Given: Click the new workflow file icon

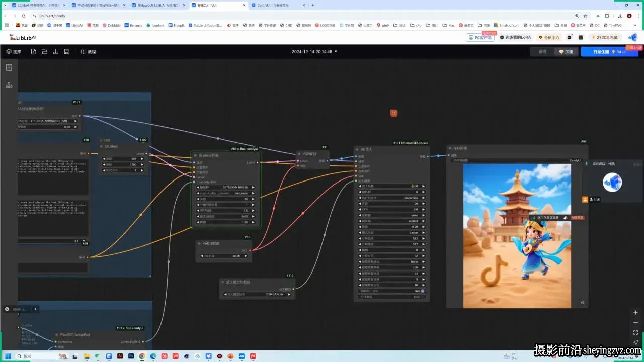Looking at the screenshot, I should [x=34, y=52].
